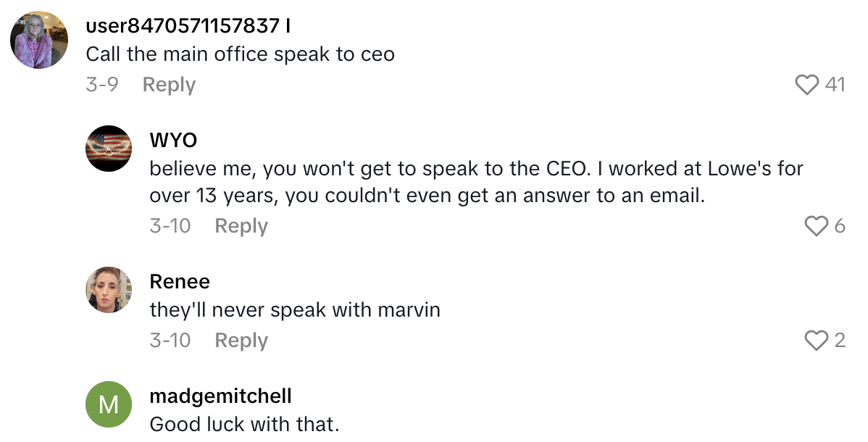Like the comment "Call the main office speak to ceo"
This screenshot has height=442, width=868.
coord(807,85)
